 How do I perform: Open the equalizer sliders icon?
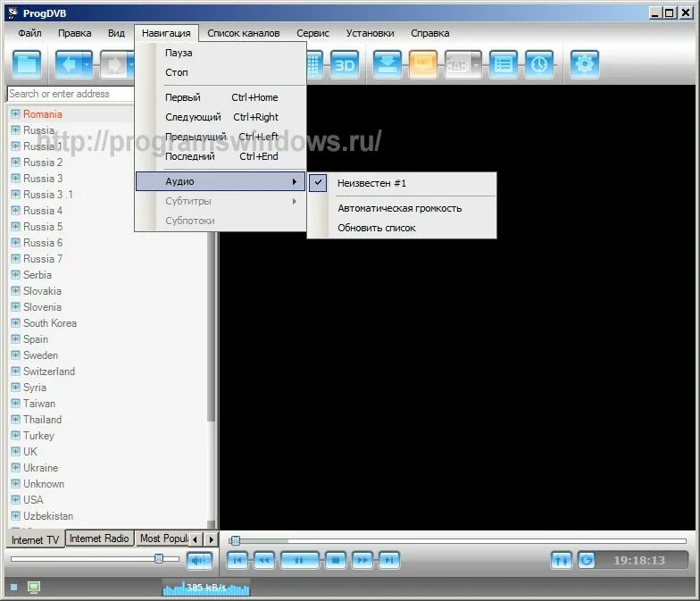coord(561,560)
